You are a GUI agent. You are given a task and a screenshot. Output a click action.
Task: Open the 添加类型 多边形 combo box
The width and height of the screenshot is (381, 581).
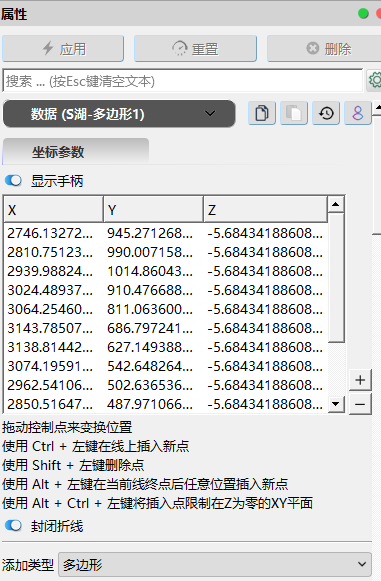click(215, 564)
